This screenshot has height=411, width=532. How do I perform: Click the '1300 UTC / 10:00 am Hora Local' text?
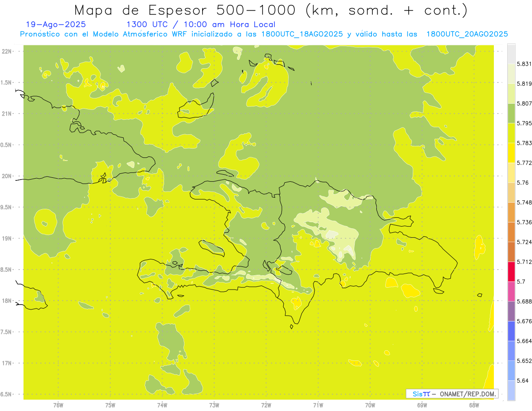point(201,24)
